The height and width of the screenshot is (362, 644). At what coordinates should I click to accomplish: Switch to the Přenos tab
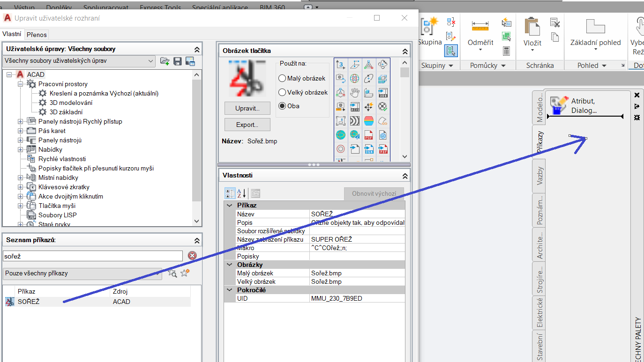(36, 35)
